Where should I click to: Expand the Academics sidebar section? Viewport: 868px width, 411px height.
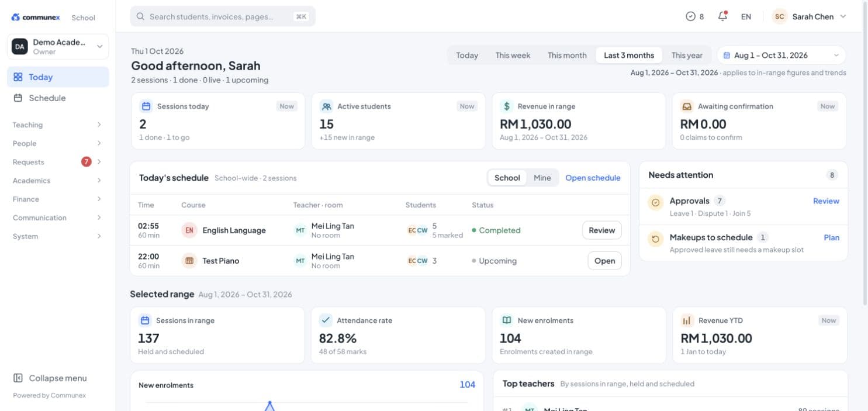click(x=58, y=181)
